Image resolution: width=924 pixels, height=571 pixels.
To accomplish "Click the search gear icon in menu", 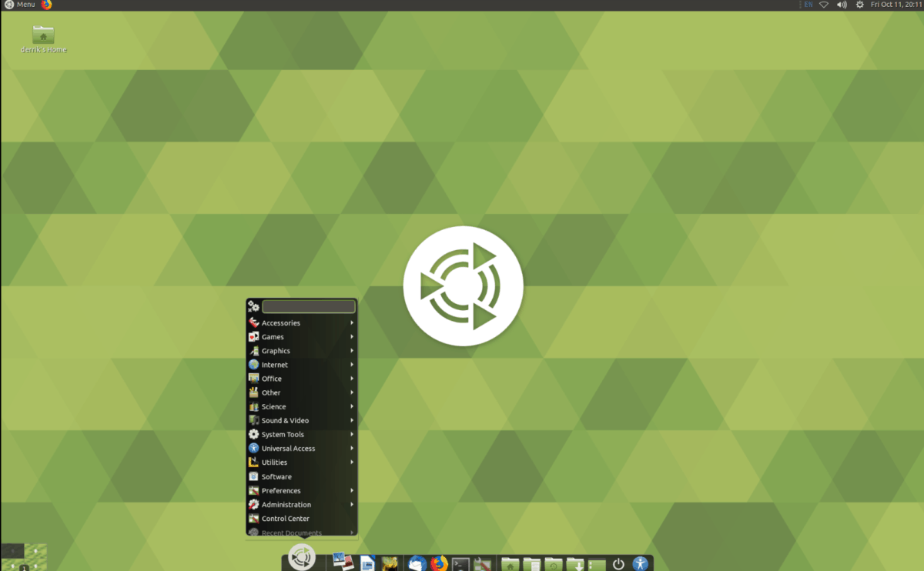I will [253, 306].
